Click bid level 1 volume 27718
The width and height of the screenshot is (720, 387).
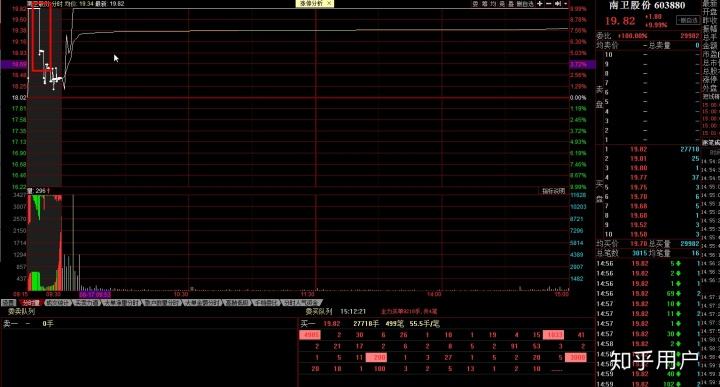[690, 149]
